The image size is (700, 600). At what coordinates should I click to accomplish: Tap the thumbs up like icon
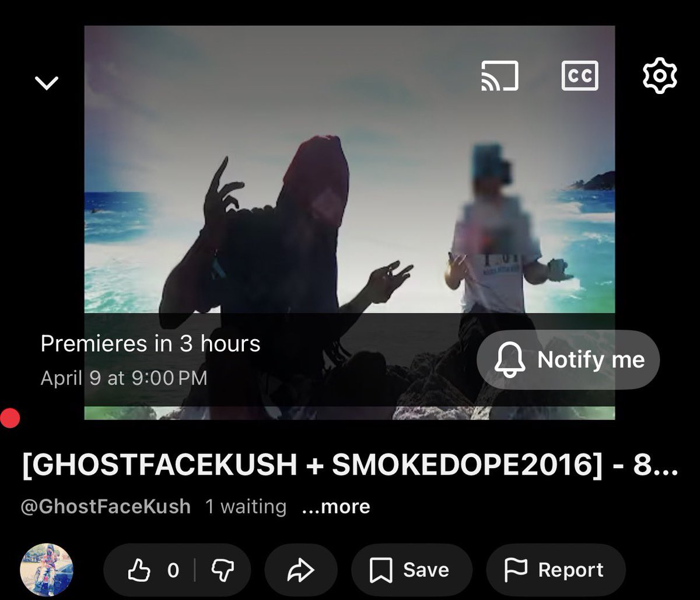coord(140,569)
